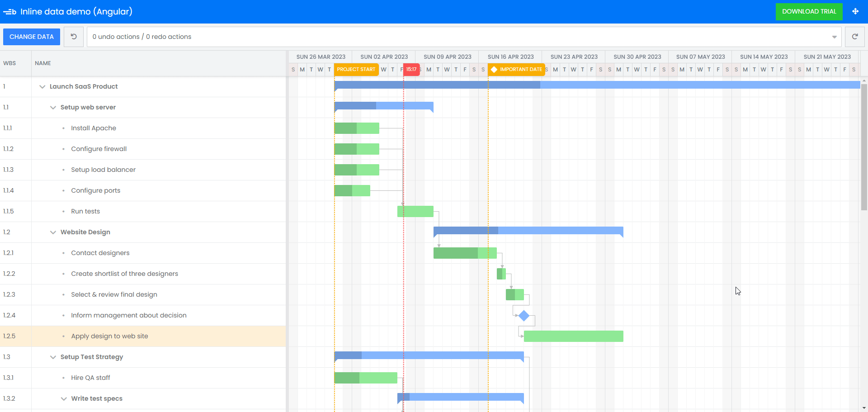Click the Bryntum logo in the header

tap(9, 11)
